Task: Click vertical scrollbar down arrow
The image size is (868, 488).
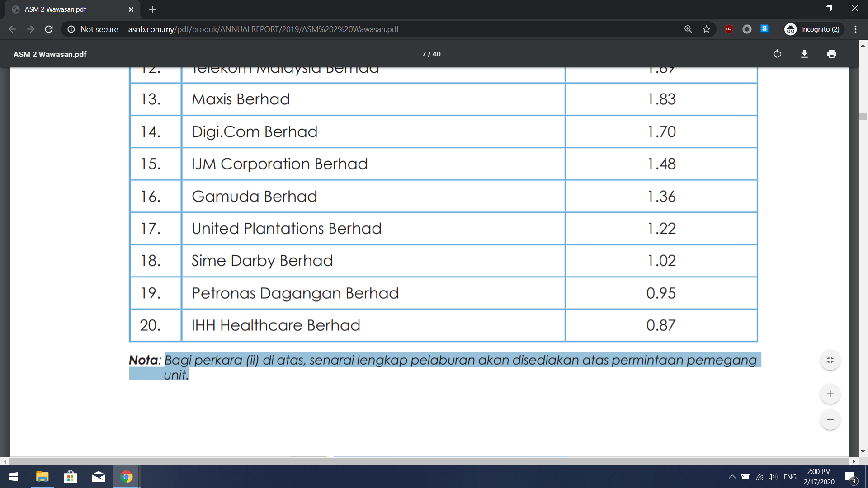Action: click(863, 451)
